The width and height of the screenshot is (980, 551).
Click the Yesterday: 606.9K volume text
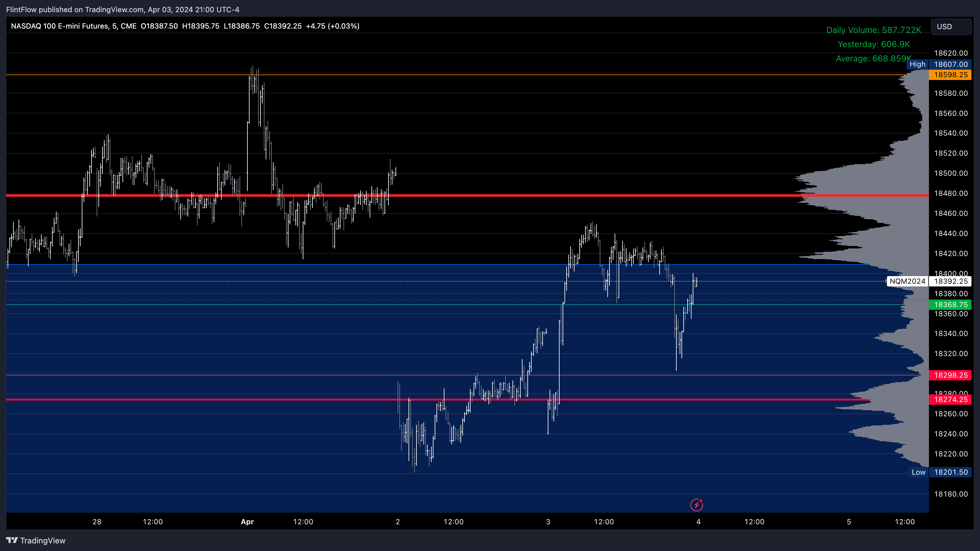click(874, 44)
